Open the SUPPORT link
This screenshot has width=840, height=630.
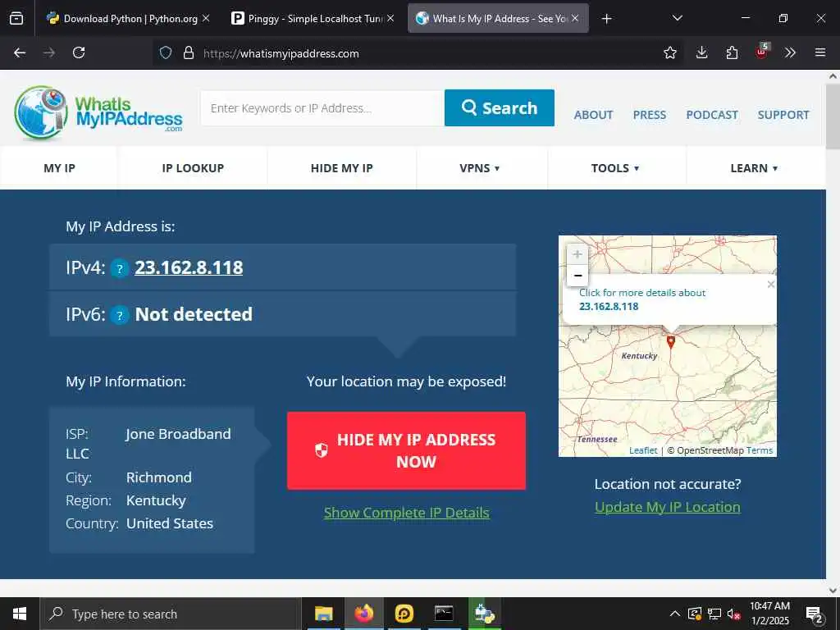[783, 115]
